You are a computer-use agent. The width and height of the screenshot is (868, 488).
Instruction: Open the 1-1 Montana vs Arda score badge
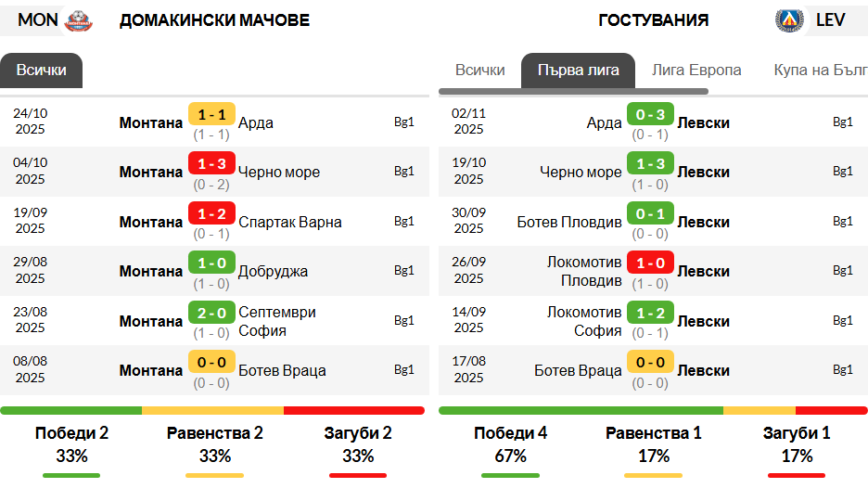point(211,114)
